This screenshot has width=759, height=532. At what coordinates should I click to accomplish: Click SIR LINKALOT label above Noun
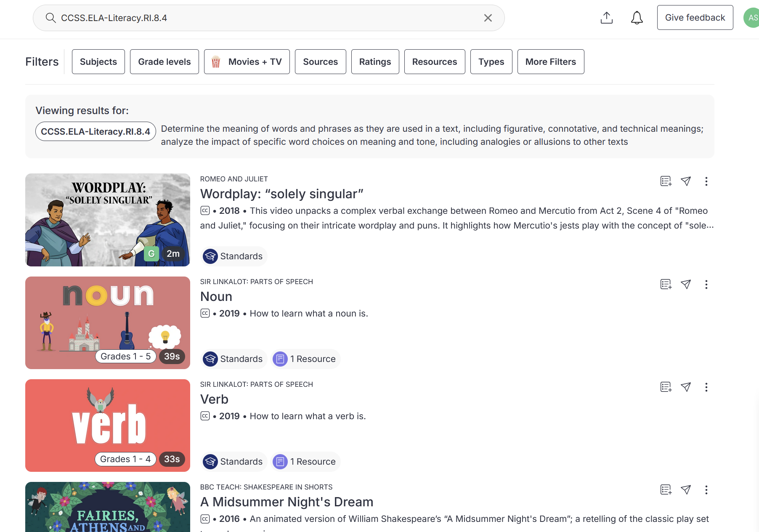click(256, 282)
